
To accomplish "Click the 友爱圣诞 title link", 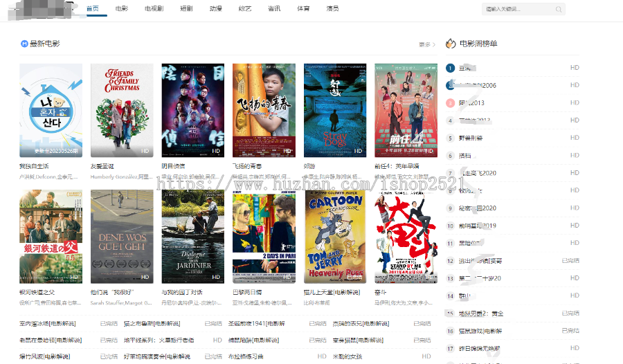I will click(102, 166).
